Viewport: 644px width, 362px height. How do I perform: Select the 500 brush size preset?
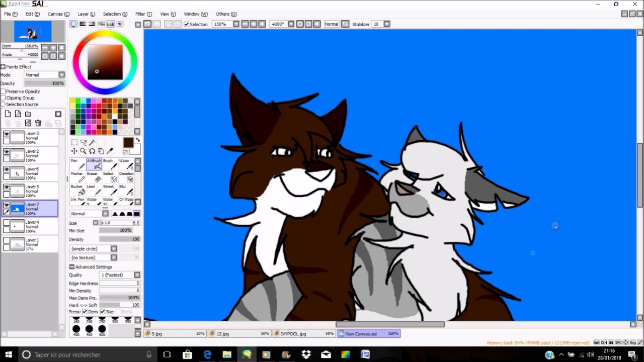[x=102, y=330]
